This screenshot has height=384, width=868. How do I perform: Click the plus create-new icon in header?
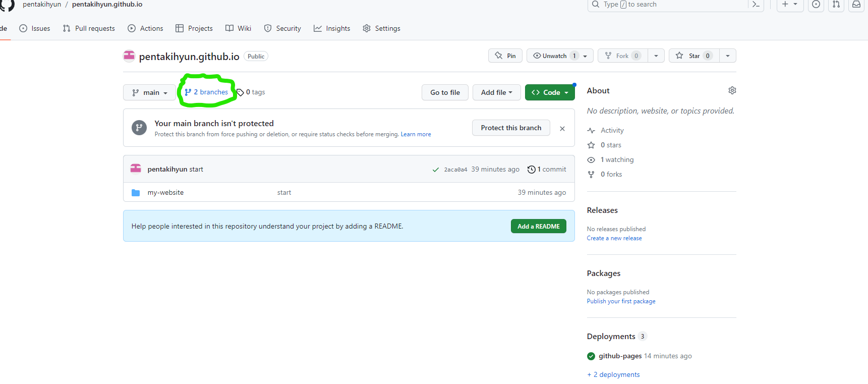coord(785,4)
